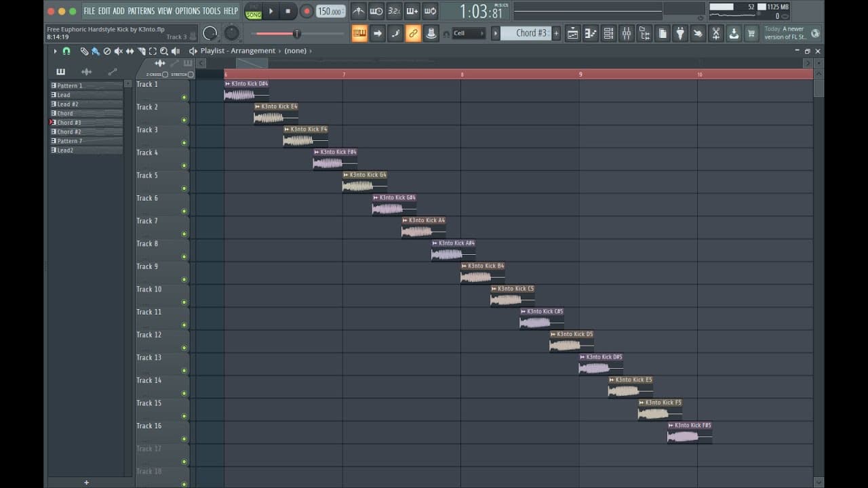Screen dimensions: 868x488
Task: Click the globe news icon
Action: coord(815,33)
